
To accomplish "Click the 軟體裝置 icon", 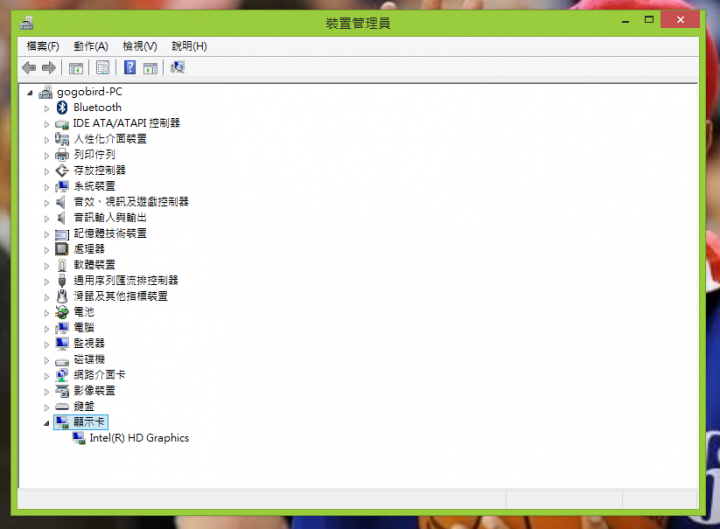I will tap(62, 265).
